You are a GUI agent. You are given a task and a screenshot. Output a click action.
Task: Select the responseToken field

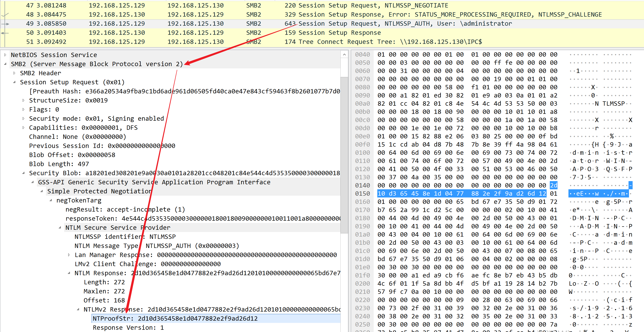203,219
